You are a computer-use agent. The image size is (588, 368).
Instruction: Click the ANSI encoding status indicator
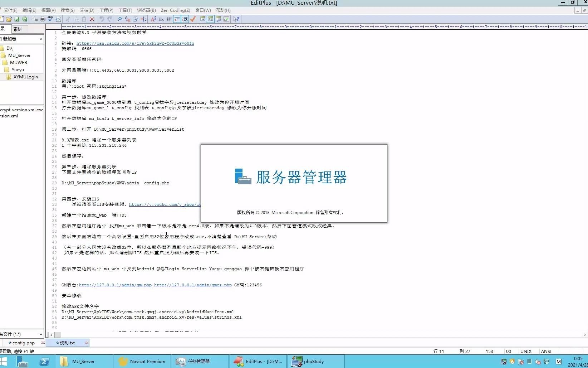tap(546, 351)
